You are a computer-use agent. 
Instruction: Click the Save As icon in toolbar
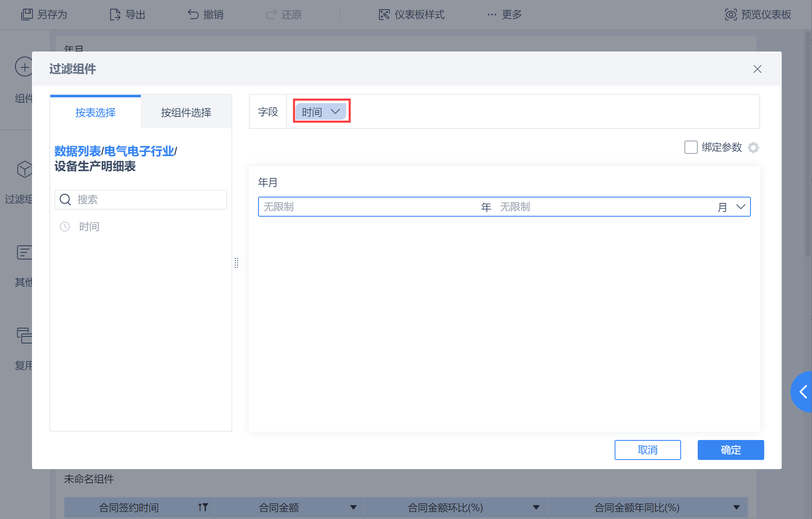pos(27,15)
